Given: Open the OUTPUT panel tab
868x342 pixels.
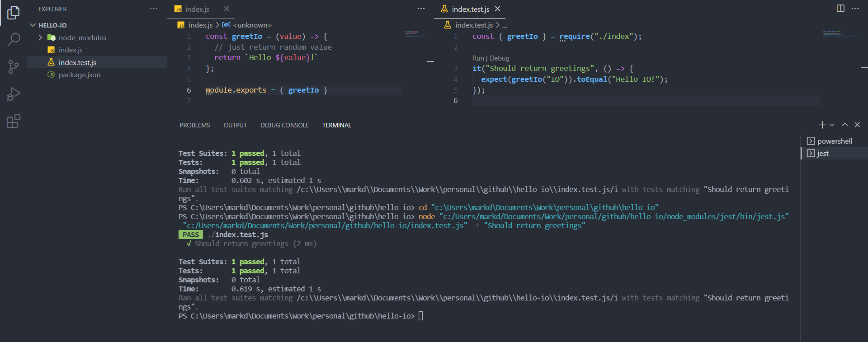Looking at the screenshot, I should [x=235, y=125].
